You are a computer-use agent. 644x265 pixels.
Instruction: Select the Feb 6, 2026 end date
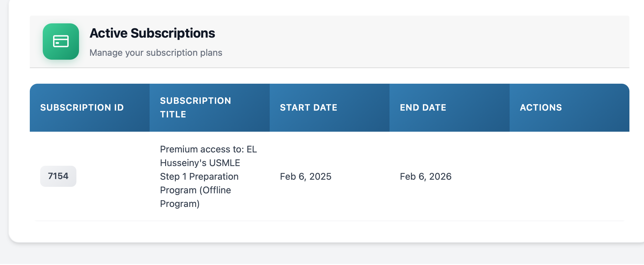[x=425, y=176]
